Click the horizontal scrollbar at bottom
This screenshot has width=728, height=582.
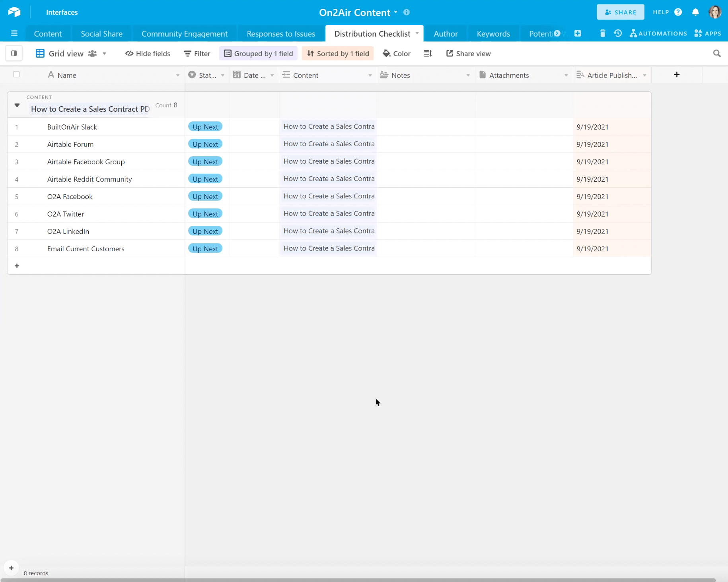[x=358, y=580]
